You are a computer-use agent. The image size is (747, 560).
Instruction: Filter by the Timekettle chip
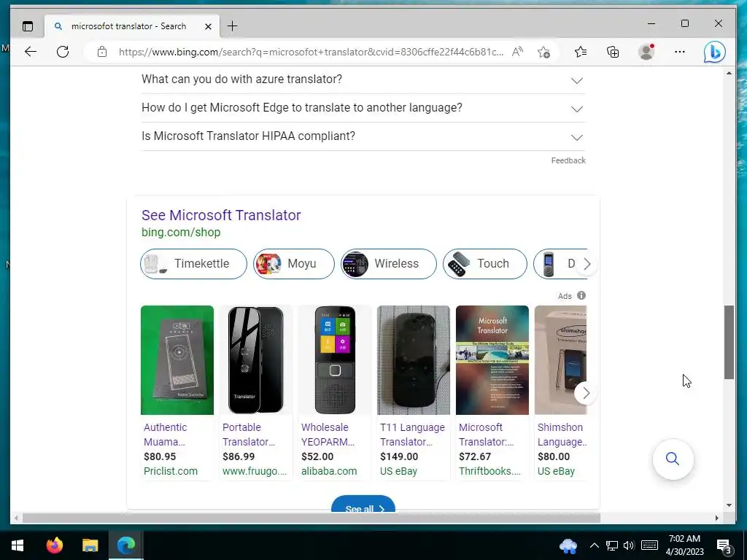[x=193, y=264]
